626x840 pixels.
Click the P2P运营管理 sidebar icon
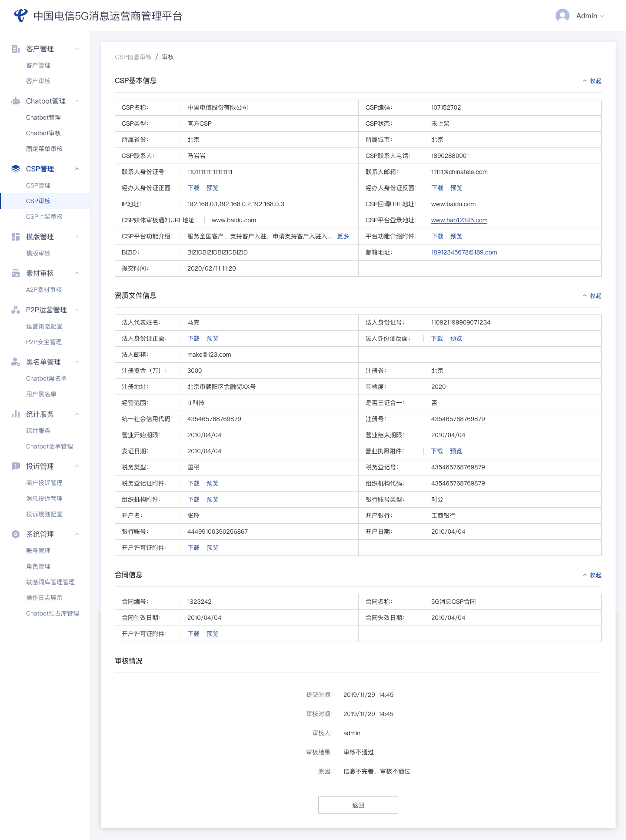click(16, 310)
